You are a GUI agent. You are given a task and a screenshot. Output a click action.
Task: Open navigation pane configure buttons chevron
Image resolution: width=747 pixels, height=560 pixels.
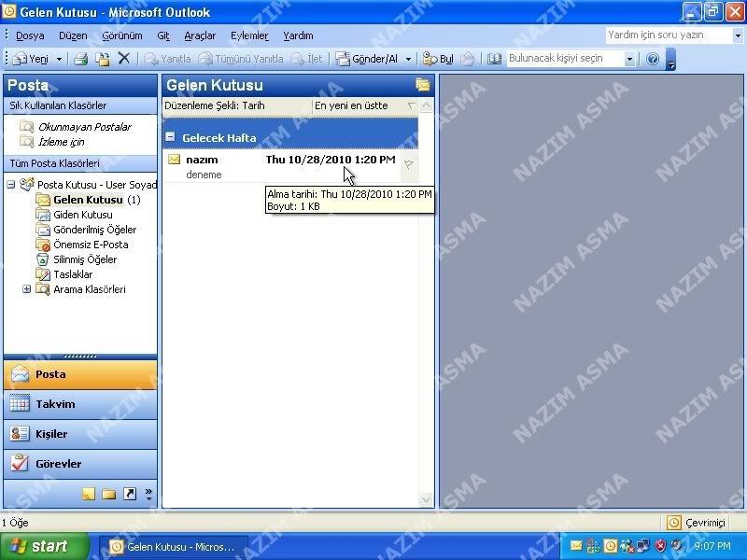pyautogui.click(x=148, y=495)
